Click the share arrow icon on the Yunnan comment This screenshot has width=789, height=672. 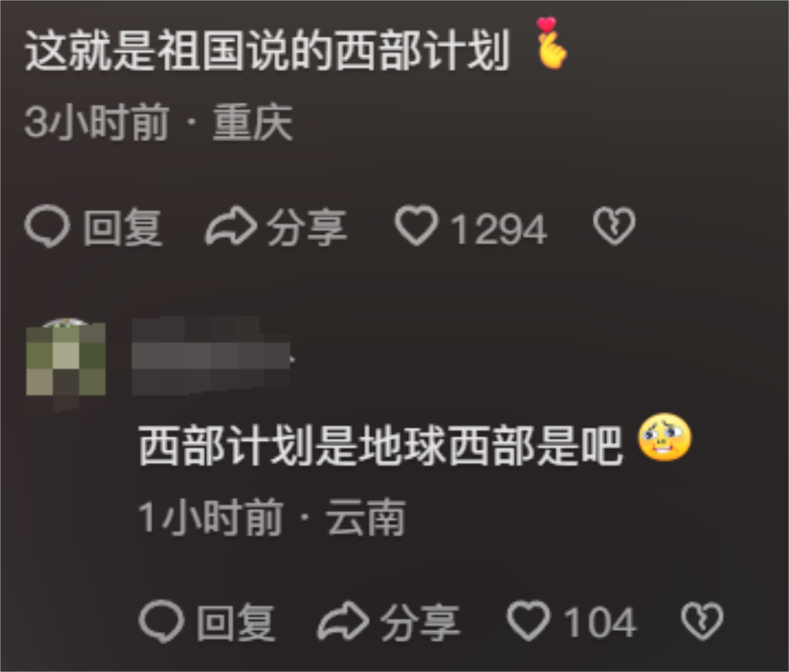344,622
